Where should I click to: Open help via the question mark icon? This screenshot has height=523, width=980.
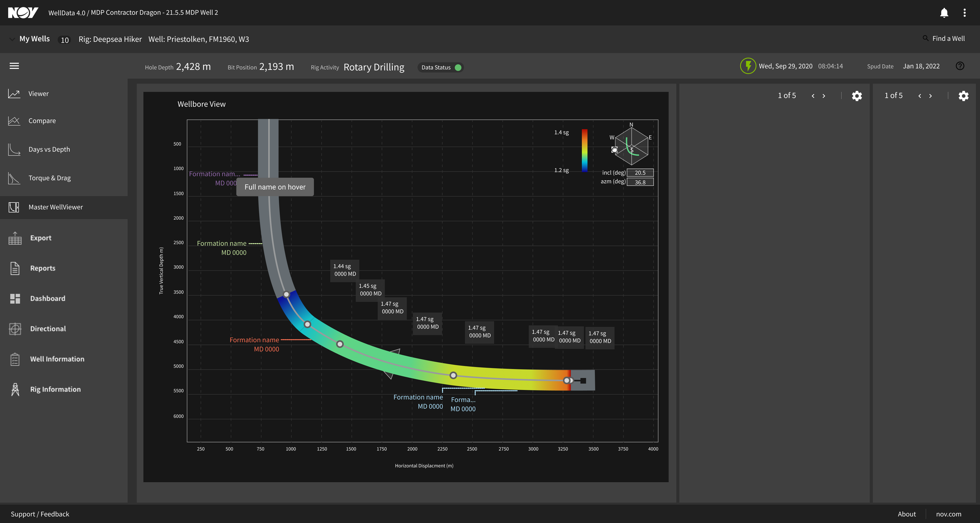point(960,66)
